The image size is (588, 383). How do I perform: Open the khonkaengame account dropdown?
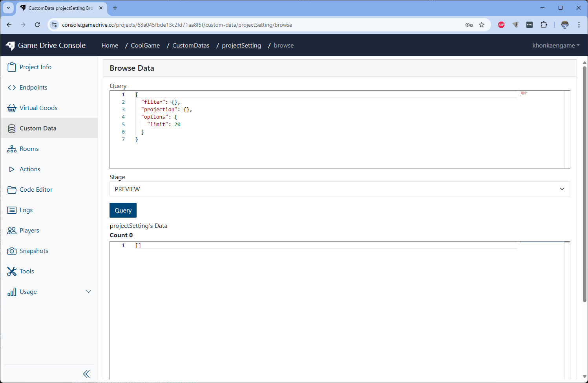click(555, 46)
